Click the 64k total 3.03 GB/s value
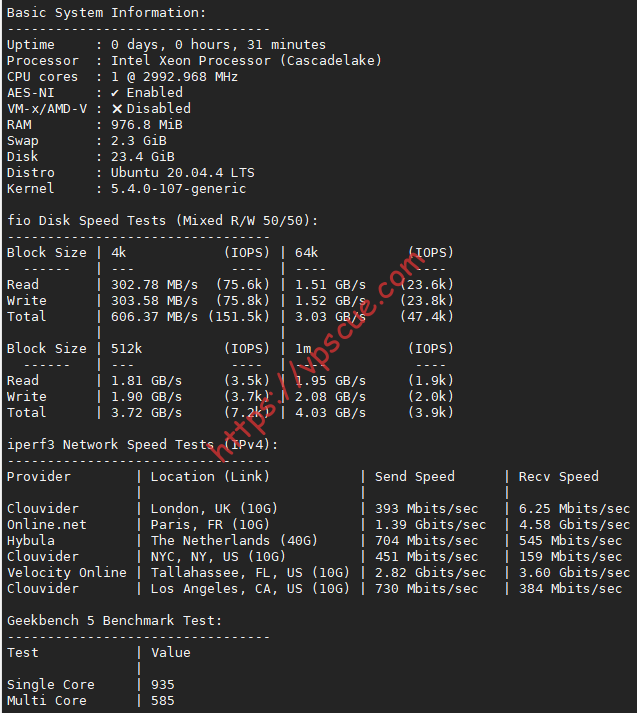This screenshot has height=713, width=637. 331,316
